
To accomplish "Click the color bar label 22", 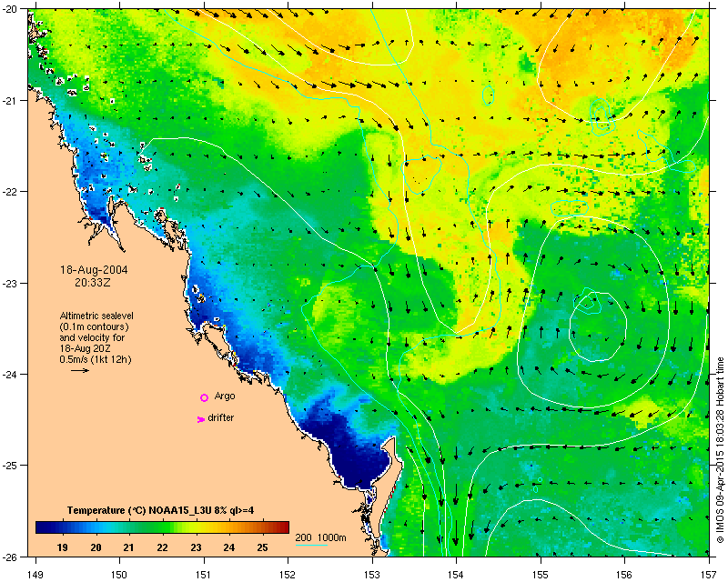I will (x=162, y=547).
